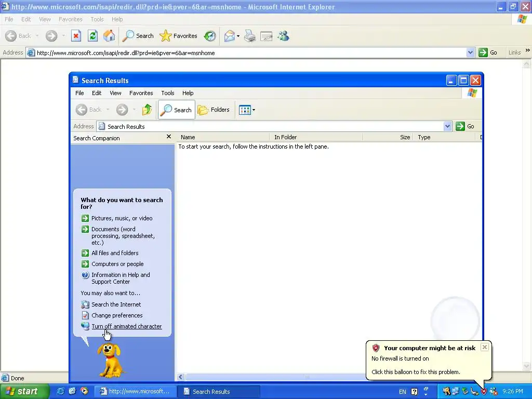Open the Tools menu in Internet Explorer
The width and height of the screenshot is (532, 399).
tap(97, 19)
